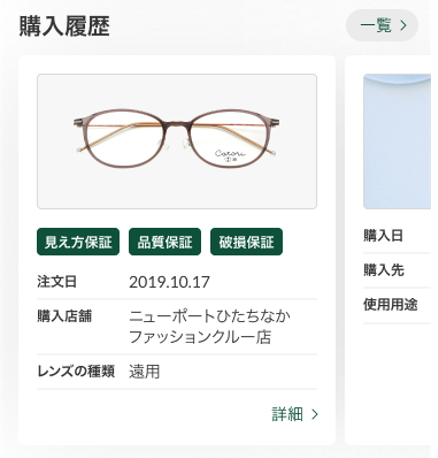The height and width of the screenshot is (458, 438).
Task: Select the light blue product image on next card
Action: 397,141
